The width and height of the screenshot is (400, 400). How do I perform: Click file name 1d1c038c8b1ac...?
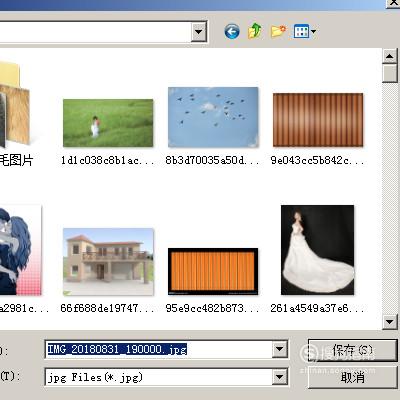click(x=108, y=160)
